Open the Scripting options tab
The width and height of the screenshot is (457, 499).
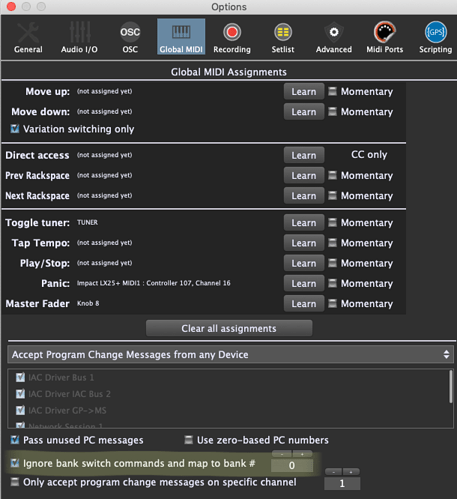436,37
